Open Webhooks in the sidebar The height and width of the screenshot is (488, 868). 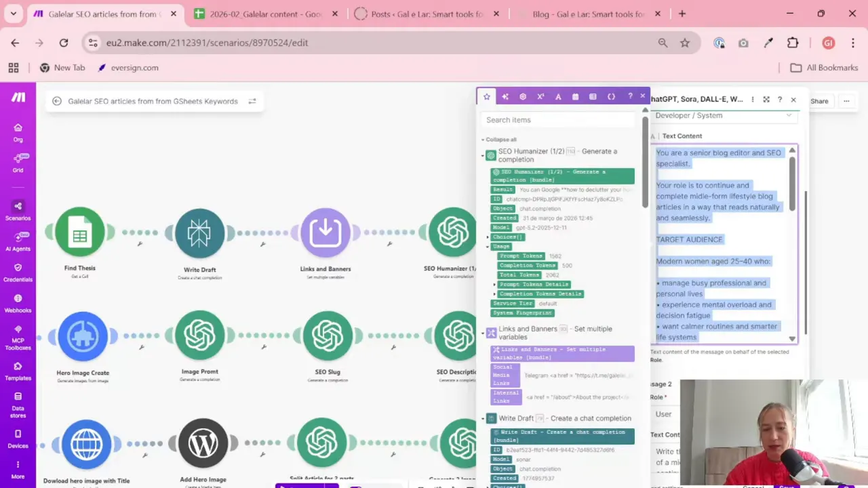18,303
